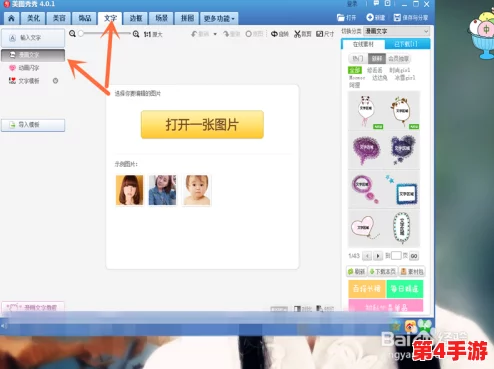Select the 热门 filter button

click(x=358, y=59)
